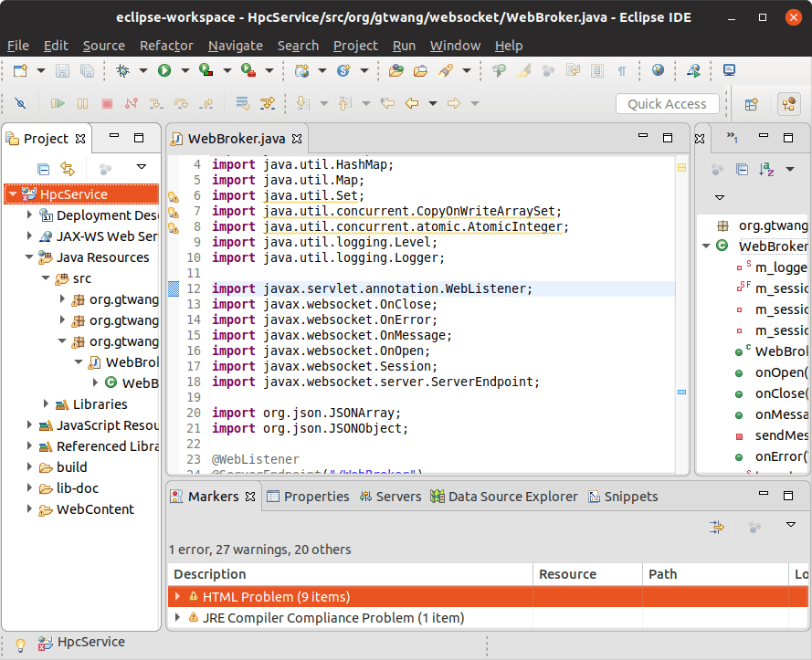This screenshot has height=660, width=812.
Task: Sort the Outline view alphabetically
Action: pyautogui.click(x=764, y=169)
